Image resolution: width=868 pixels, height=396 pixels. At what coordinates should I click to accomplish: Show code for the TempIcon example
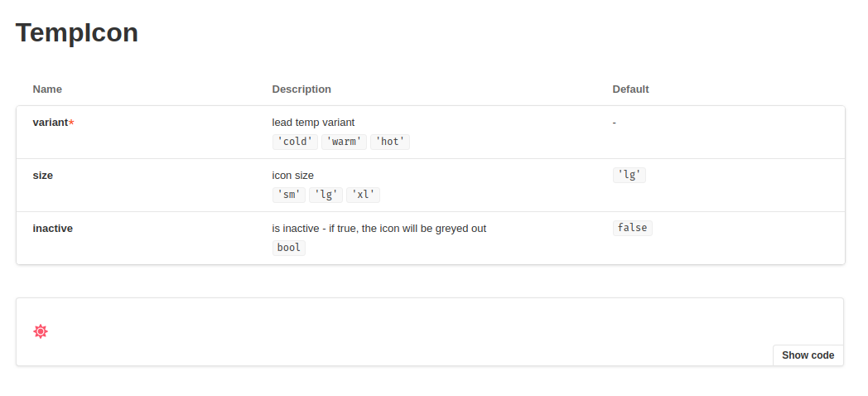coord(808,355)
